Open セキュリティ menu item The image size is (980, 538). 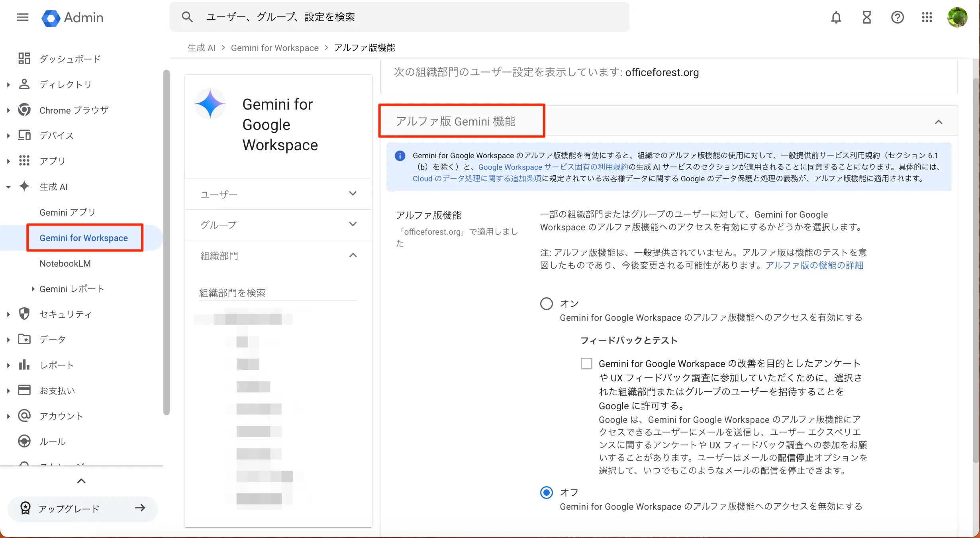coord(66,314)
